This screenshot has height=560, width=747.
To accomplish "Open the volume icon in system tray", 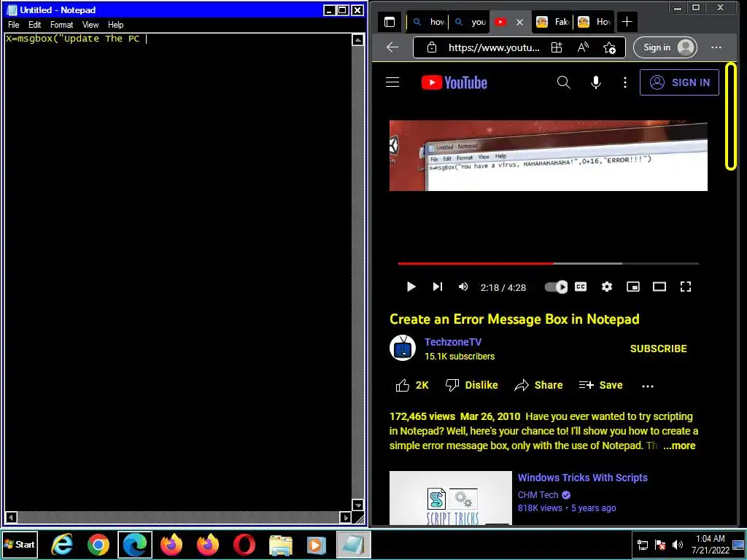I will click(677, 545).
